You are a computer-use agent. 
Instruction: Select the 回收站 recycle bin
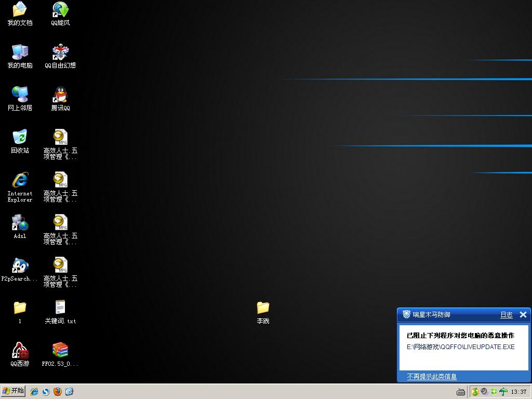20,141
